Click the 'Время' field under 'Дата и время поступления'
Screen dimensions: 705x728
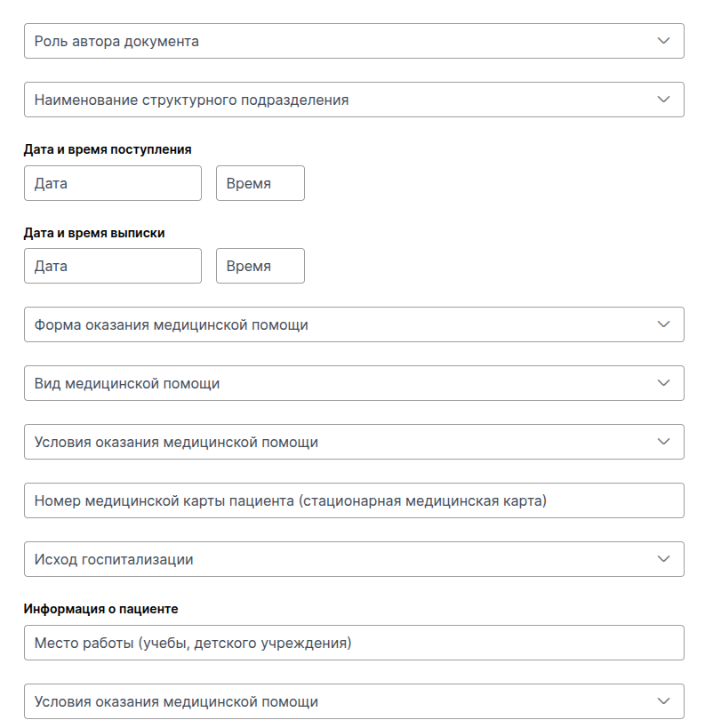click(x=260, y=183)
